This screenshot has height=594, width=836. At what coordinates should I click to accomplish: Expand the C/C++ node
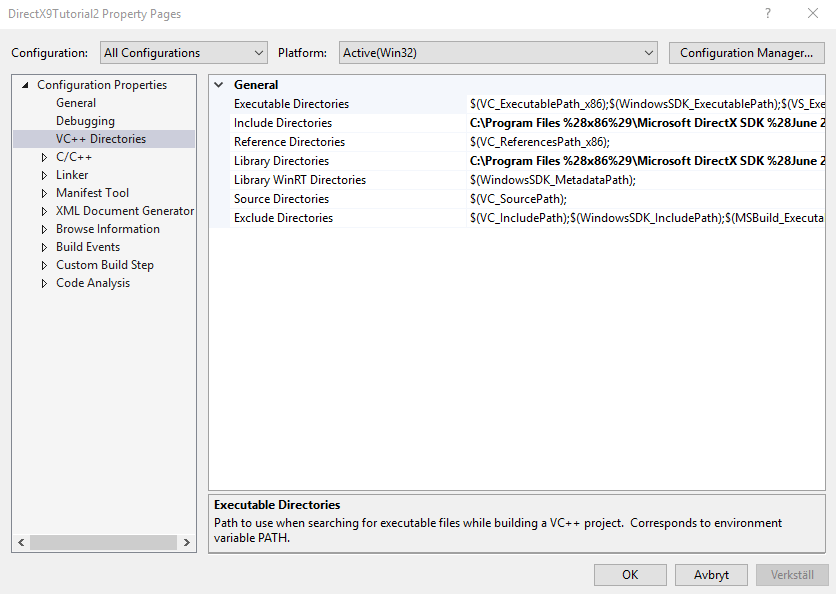pos(44,157)
